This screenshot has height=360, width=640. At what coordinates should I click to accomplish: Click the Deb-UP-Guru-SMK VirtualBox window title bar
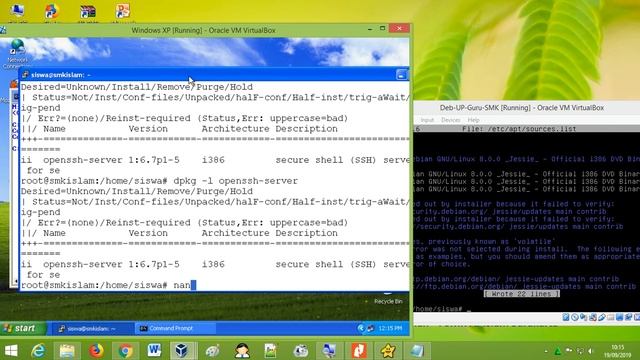point(522,108)
